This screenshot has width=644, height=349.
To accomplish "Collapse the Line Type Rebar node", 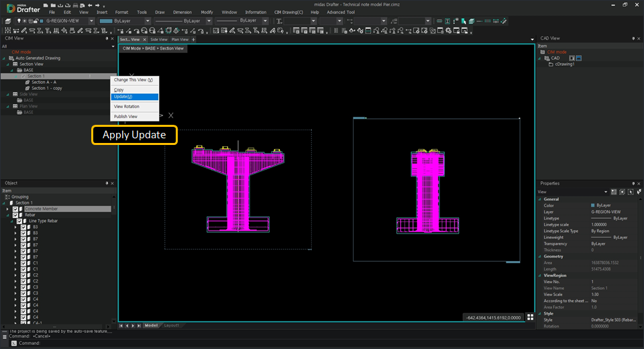I will pos(11,221).
